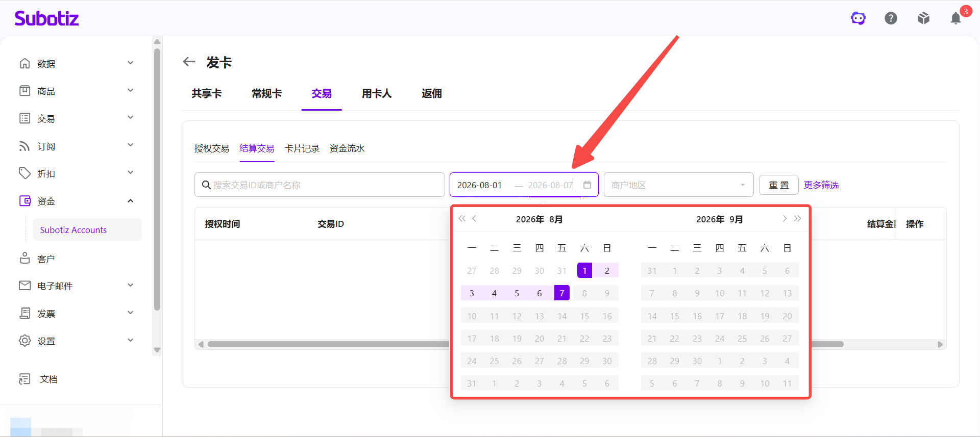Go to previous year in calendar
980x437 pixels.
point(462,219)
